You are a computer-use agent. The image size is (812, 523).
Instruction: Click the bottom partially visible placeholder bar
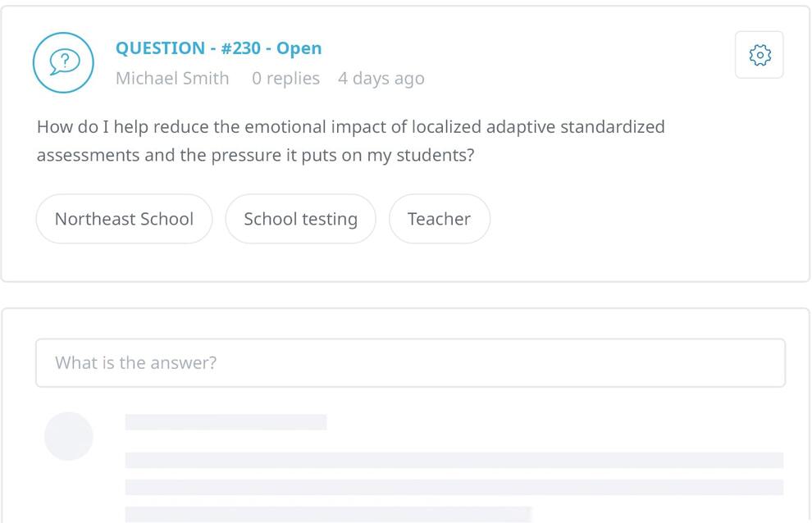(x=328, y=515)
